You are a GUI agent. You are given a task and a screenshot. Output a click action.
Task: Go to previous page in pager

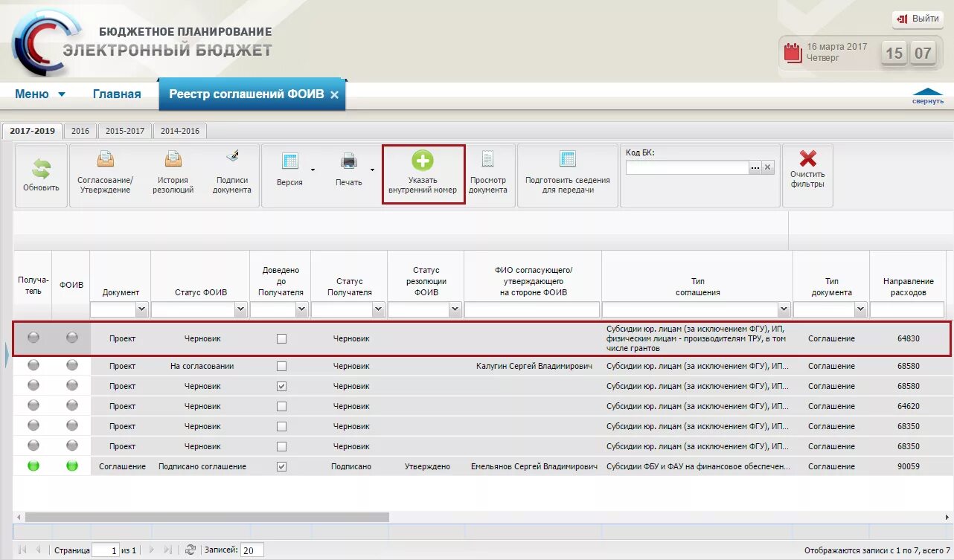point(38,550)
